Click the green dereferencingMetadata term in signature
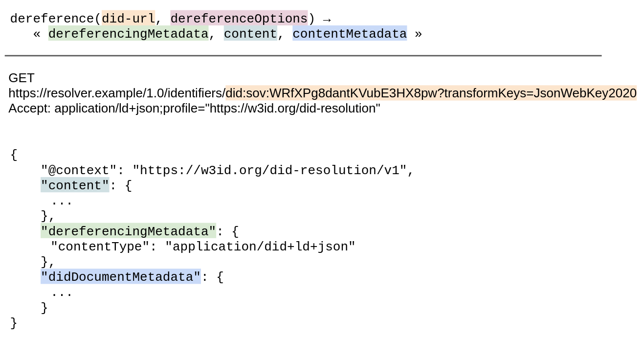The height and width of the screenshot is (339, 644). [128, 33]
